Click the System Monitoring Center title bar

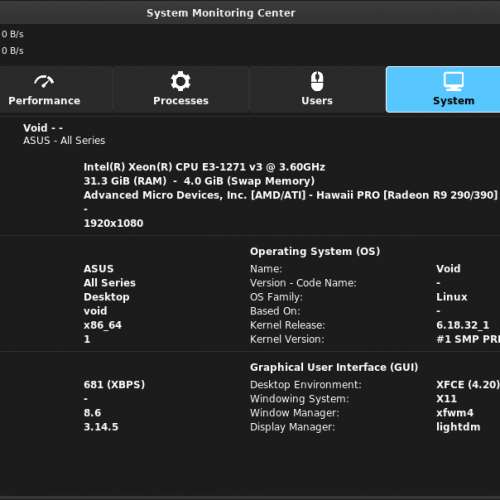tap(221, 13)
